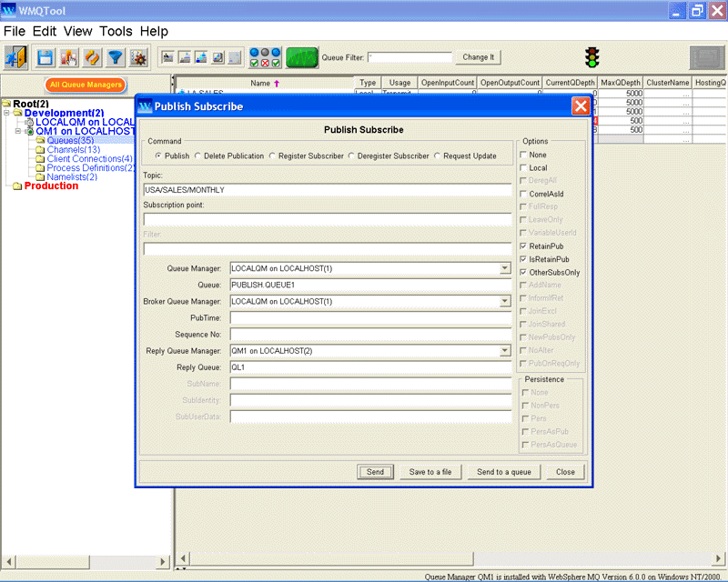
Task: Open the Broker Queue Manager dropdown
Action: 505,301
